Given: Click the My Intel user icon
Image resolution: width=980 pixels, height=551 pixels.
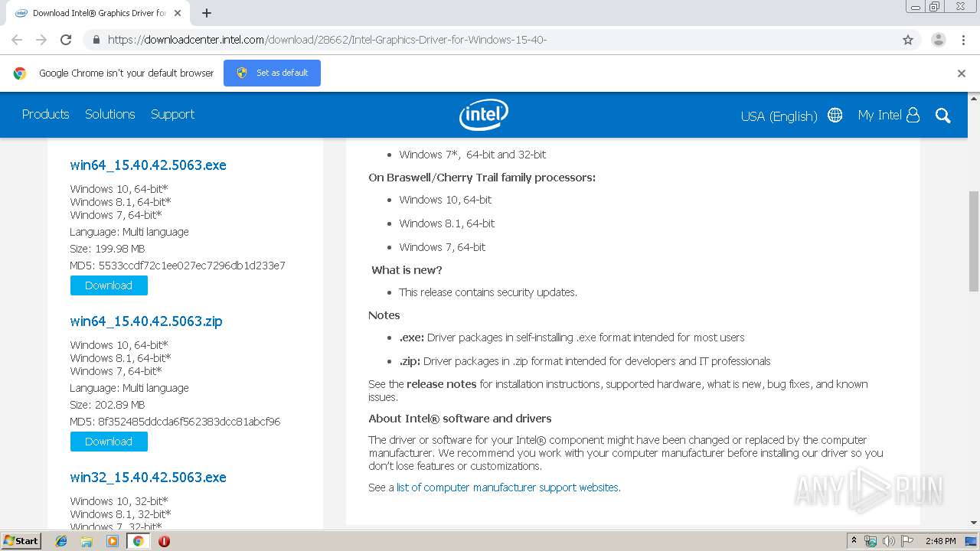Looking at the screenshot, I should pyautogui.click(x=913, y=115).
